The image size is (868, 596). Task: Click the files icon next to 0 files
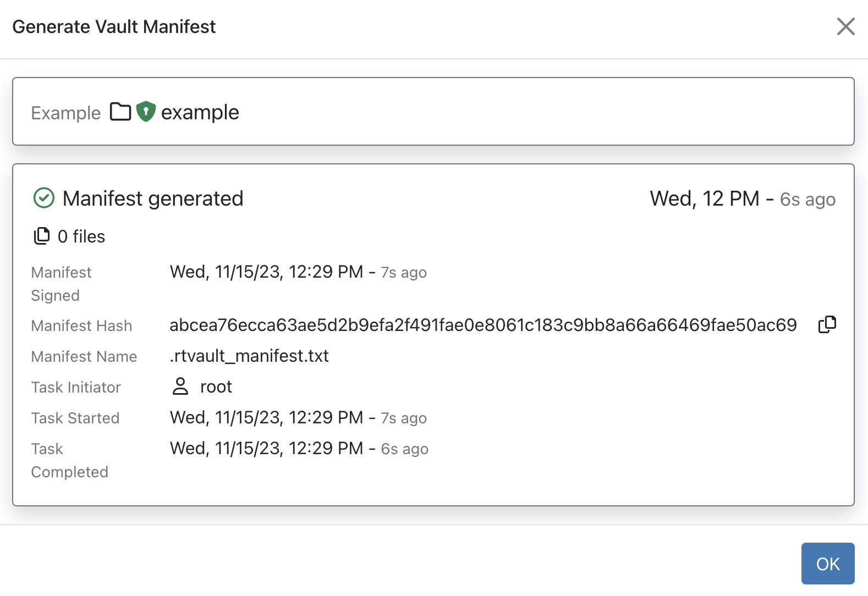coord(42,236)
